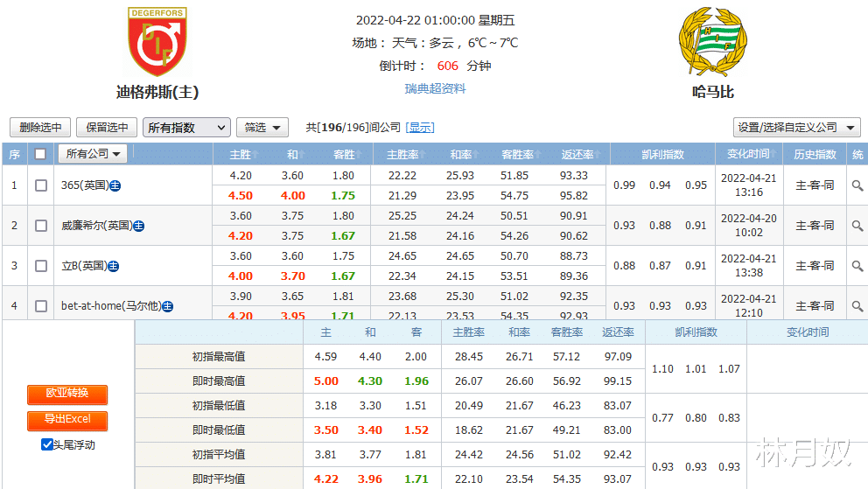Click the 4.50 live home odds of 365
Screen dimensions: 868x489
click(241, 196)
